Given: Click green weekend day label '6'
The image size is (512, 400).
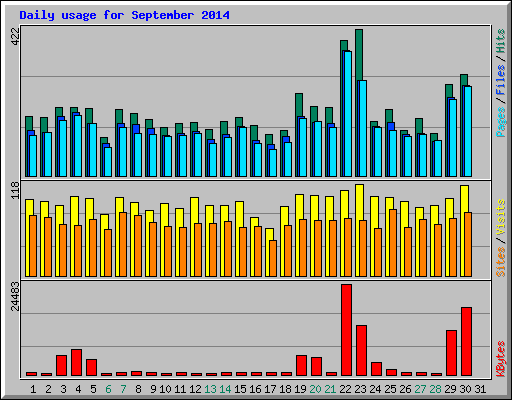Looking at the screenshot, I should pyautogui.click(x=108, y=389).
